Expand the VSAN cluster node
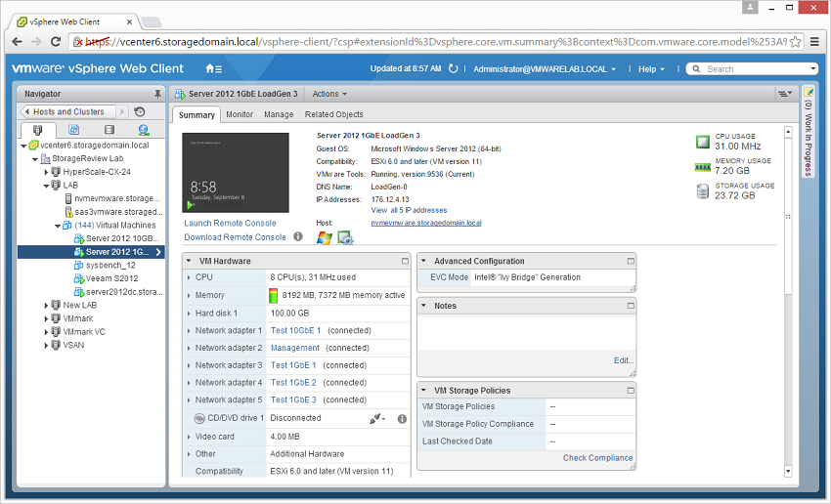 (x=46, y=345)
